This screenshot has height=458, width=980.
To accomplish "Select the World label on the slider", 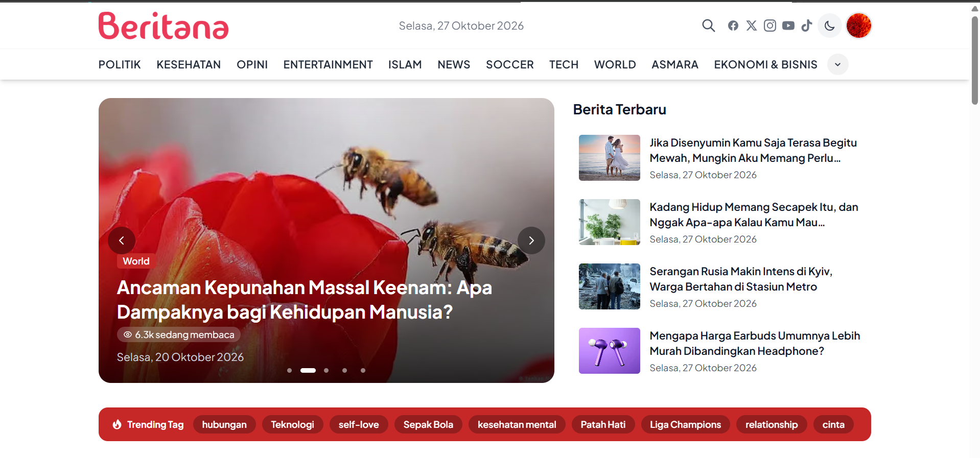I will point(136,261).
